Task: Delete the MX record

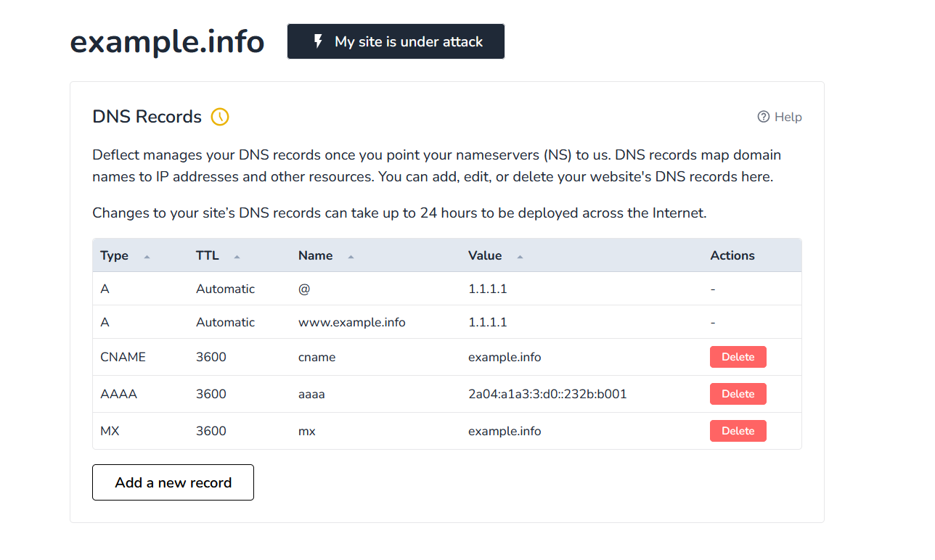Action: coord(738,431)
